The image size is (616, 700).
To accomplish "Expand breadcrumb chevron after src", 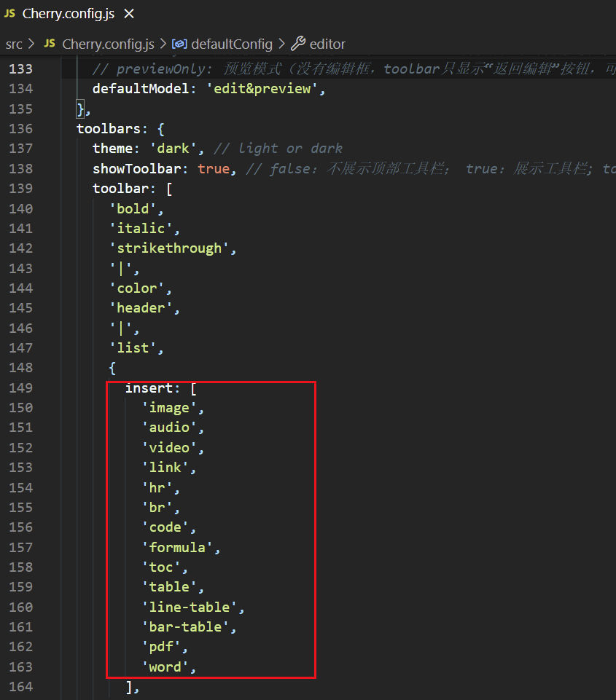I will click(x=31, y=44).
